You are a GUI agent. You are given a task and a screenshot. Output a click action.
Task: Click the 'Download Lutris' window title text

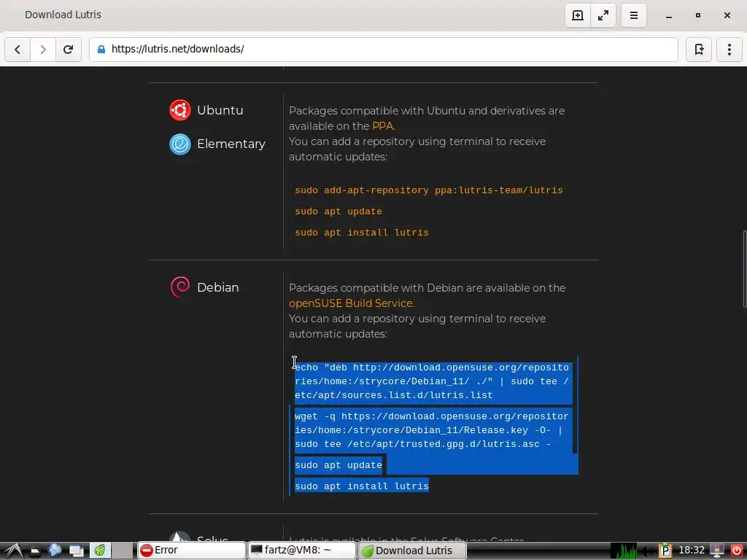click(x=63, y=15)
